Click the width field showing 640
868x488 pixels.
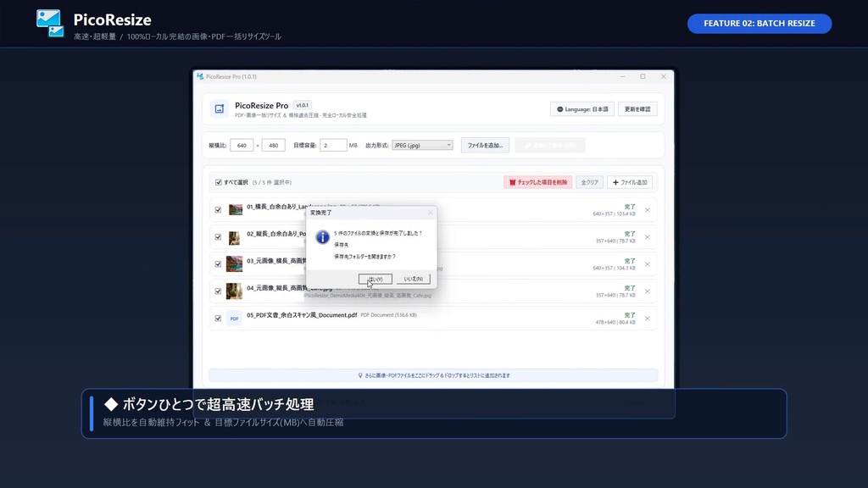click(x=242, y=145)
